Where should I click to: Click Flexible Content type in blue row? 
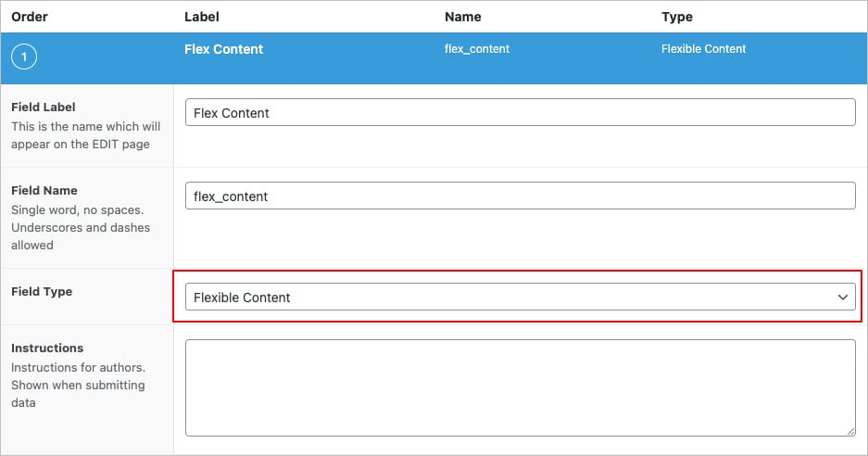pyautogui.click(x=703, y=49)
